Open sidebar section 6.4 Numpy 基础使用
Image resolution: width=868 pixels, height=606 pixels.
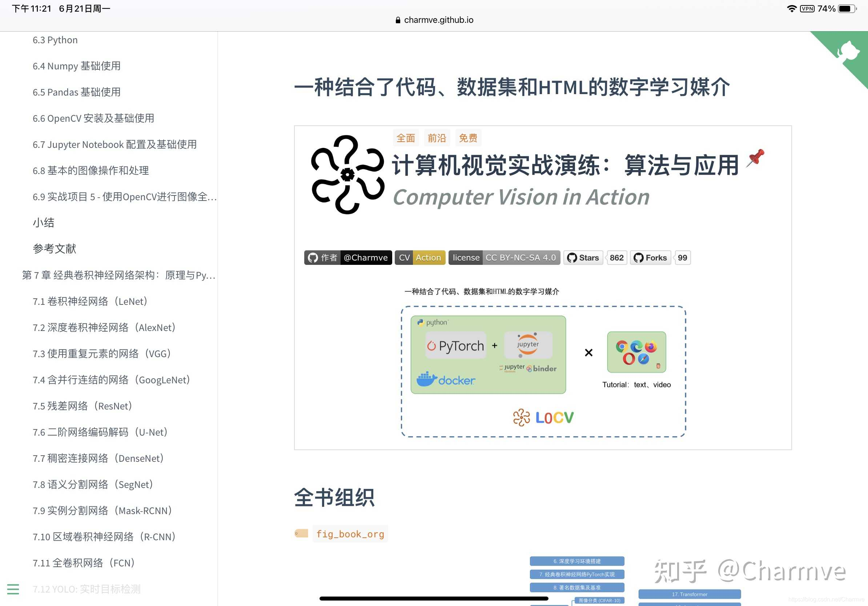coord(77,66)
